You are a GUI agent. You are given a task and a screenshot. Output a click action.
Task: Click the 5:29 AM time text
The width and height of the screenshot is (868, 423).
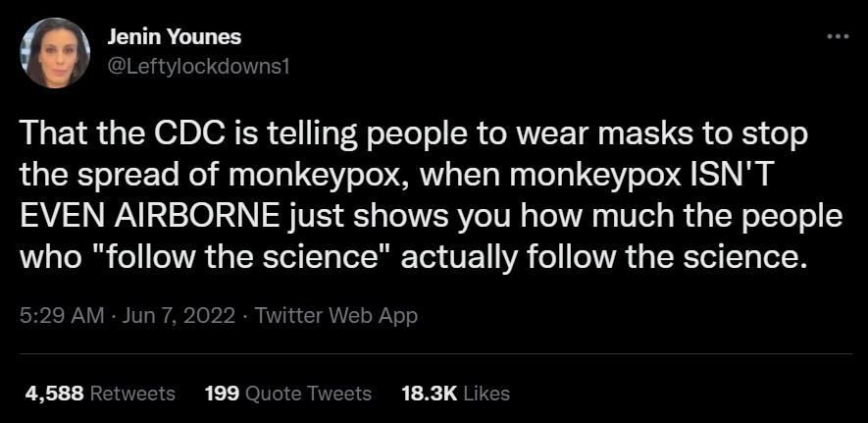(59, 315)
